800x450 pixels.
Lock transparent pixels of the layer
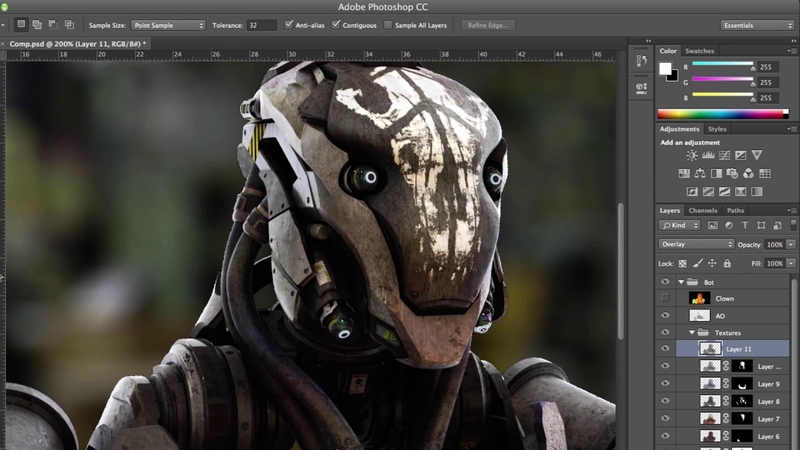pyautogui.click(x=683, y=264)
